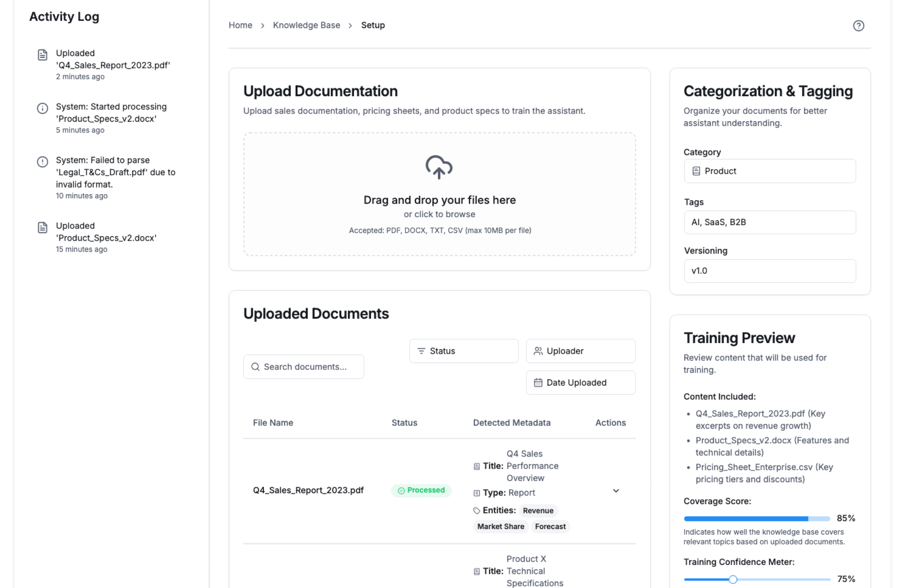Open the Category Product dropdown
Viewport: 905px width, 588px height.
[x=769, y=171]
